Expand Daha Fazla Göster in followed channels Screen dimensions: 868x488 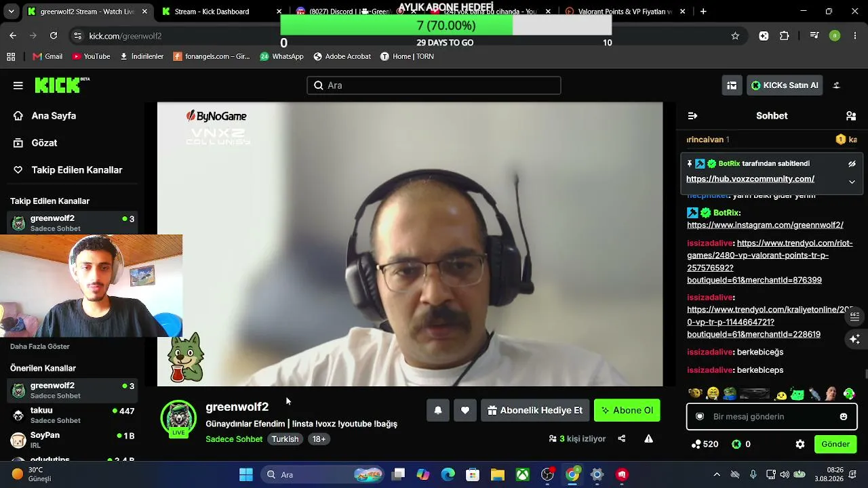tap(40, 346)
